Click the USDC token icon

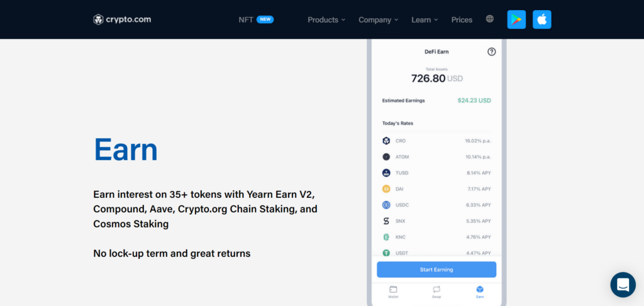click(386, 205)
